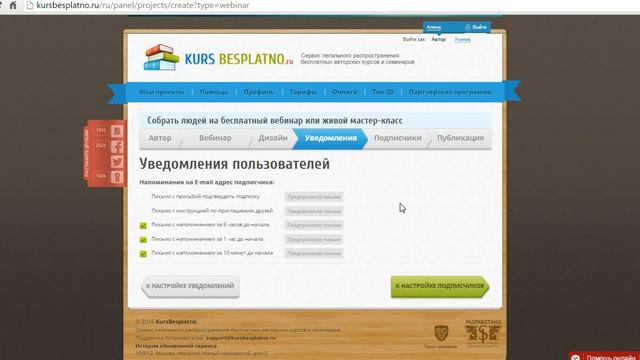This screenshot has height=360, width=640.
Task: Click the text 'Письмо с напоминанием за 6 часов до начала'
Action: coord(210,224)
